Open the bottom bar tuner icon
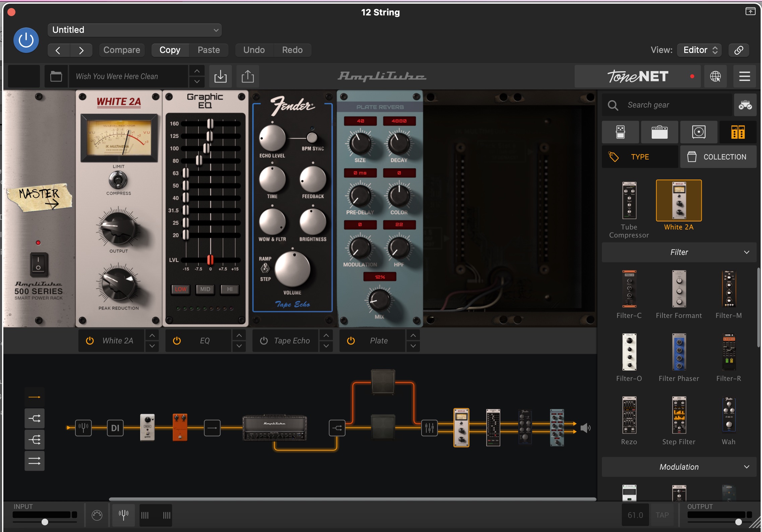 point(124,515)
